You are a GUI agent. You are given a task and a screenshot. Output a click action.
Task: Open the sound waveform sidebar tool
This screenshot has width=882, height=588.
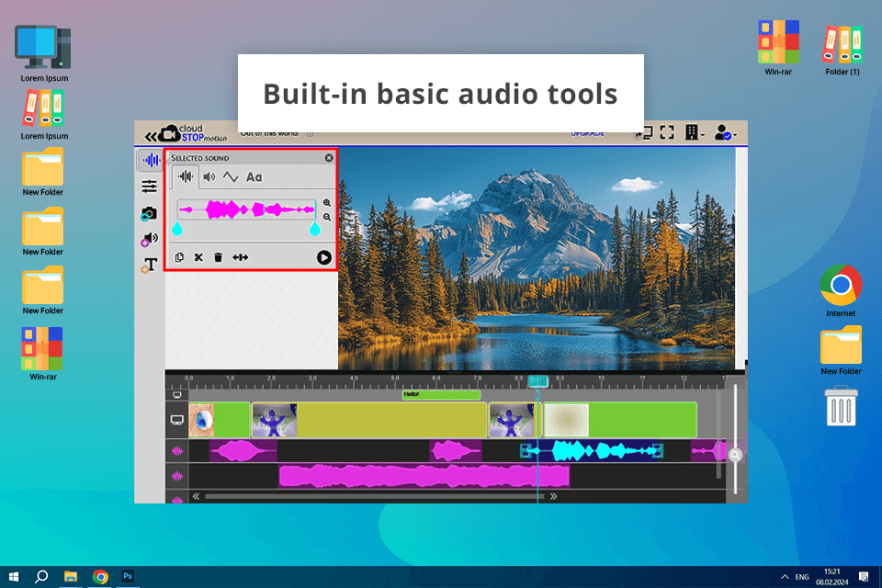tap(150, 161)
